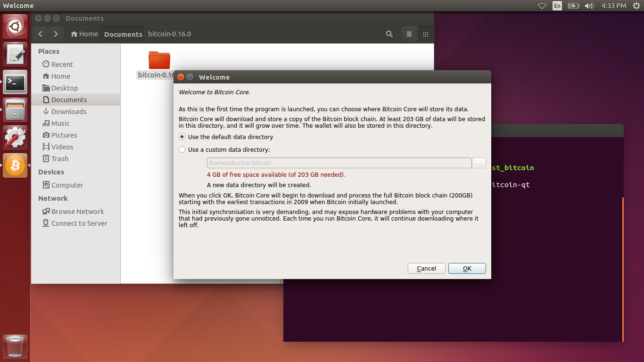Screen dimensions: 644x362
Task: Open the Trash dock icon
Action: (15, 346)
